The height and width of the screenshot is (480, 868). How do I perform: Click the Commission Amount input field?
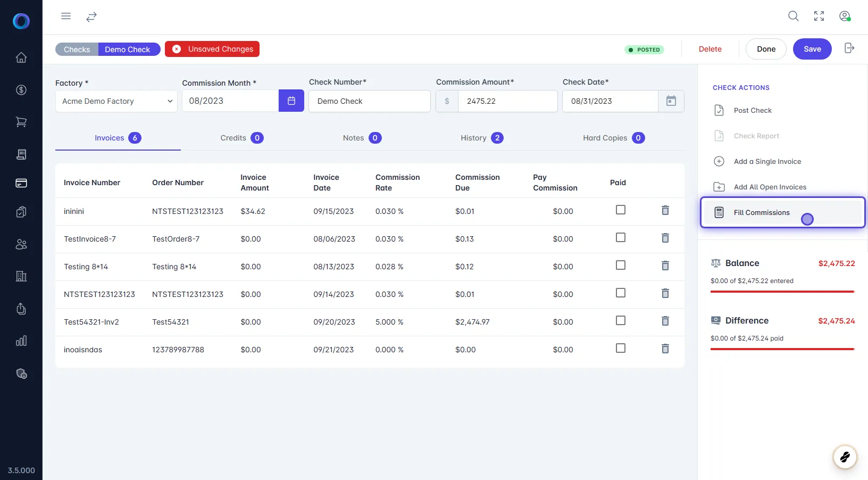point(507,101)
